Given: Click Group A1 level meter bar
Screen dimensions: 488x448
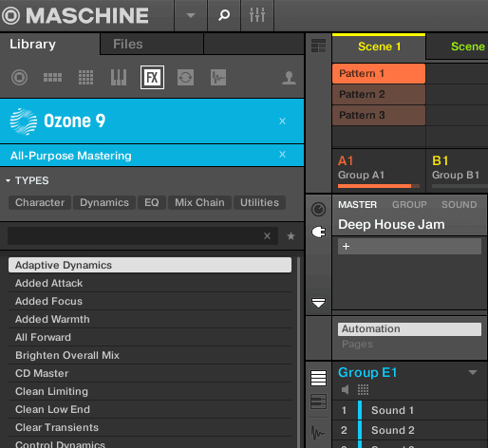Looking at the screenshot, I should click(379, 186).
